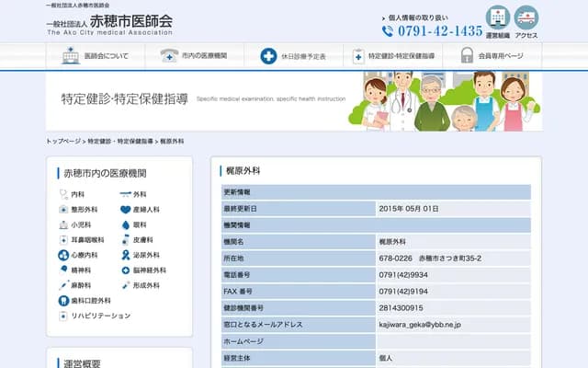Select the 心療内科 icon
Image resolution: width=588 pixels, height=368 pixels.
(63, 255)
